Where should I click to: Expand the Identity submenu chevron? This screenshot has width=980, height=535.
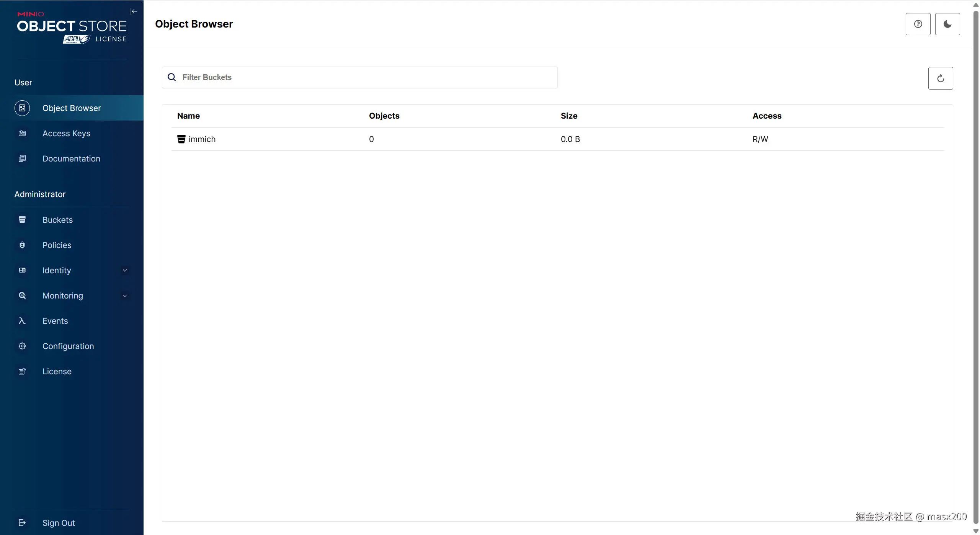[125, 271]
